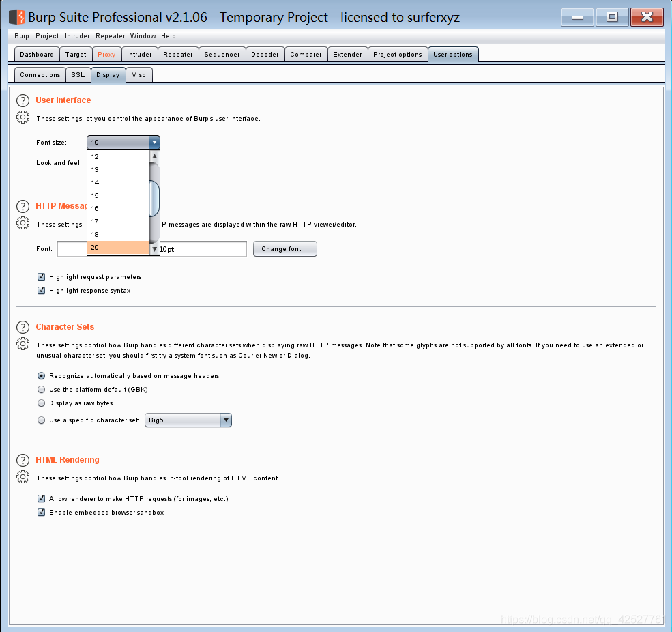Uncheck Highlight request parameters
672x632 pixels.
[42, 277]
